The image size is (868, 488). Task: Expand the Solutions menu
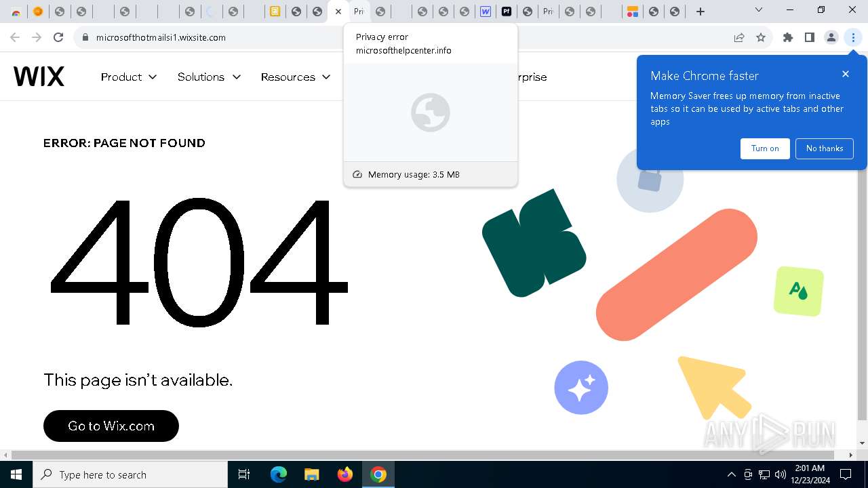coord(209,77)
